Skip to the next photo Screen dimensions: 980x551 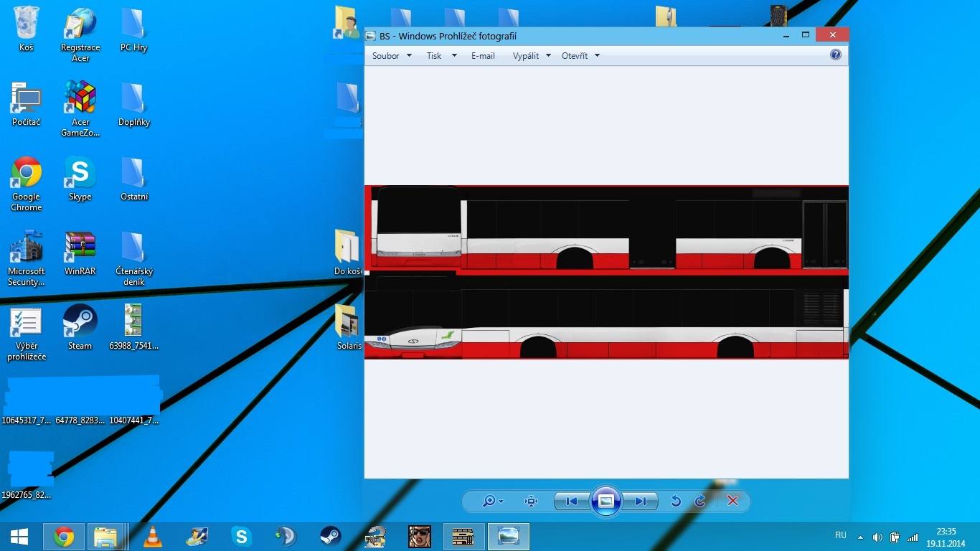(x=640, y=501)
